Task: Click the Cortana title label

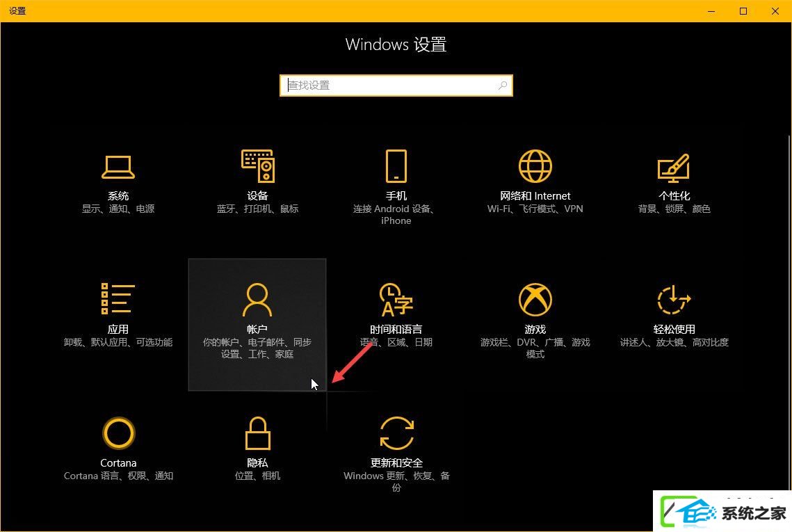Action: 118,462
